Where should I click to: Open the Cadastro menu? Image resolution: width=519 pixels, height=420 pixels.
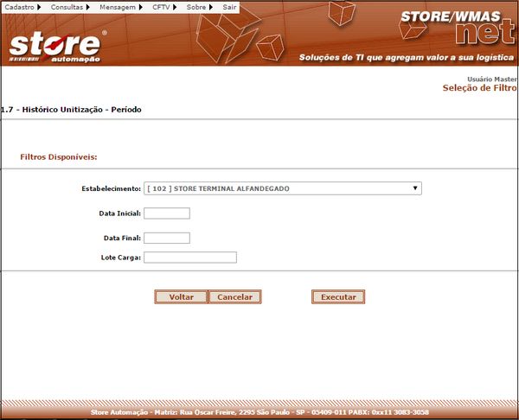(x=20, y=7)
